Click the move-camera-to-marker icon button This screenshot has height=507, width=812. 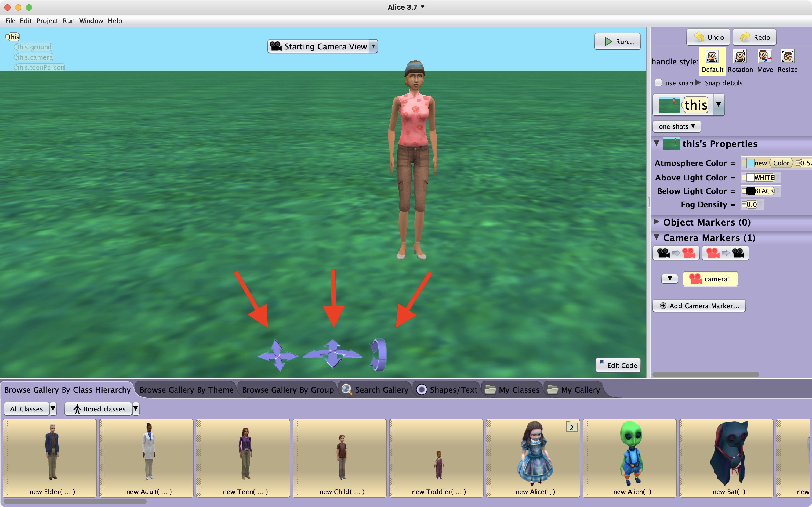676,253
